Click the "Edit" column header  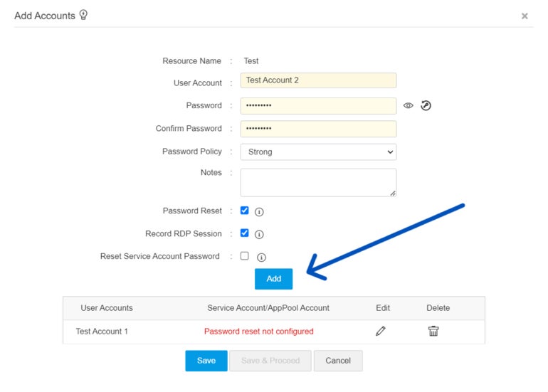click(x=383, y=308)
